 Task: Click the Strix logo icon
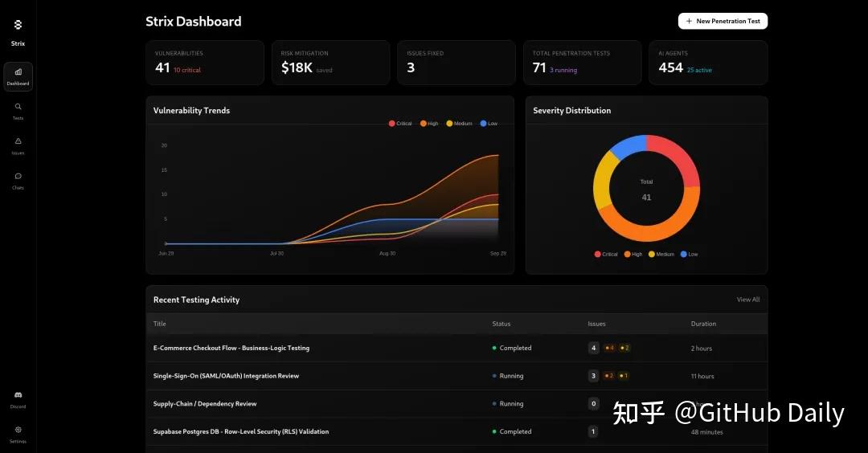(x=18, y=25)
